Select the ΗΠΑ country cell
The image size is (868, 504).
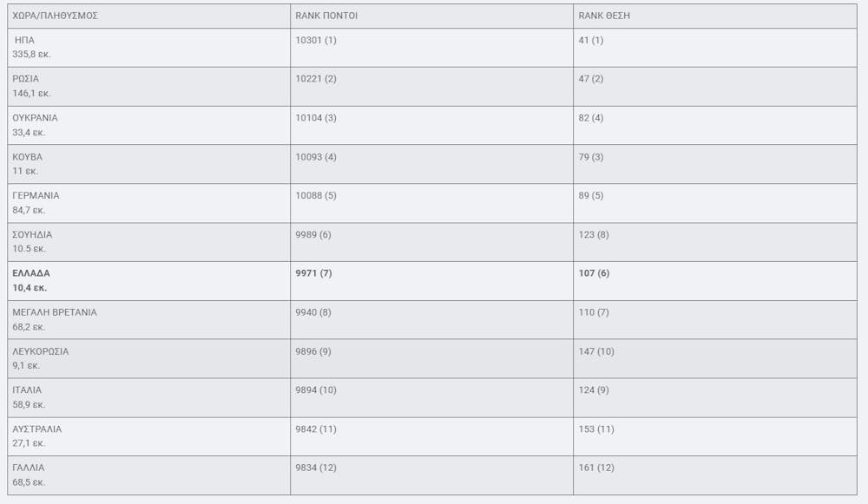point(26,41)
